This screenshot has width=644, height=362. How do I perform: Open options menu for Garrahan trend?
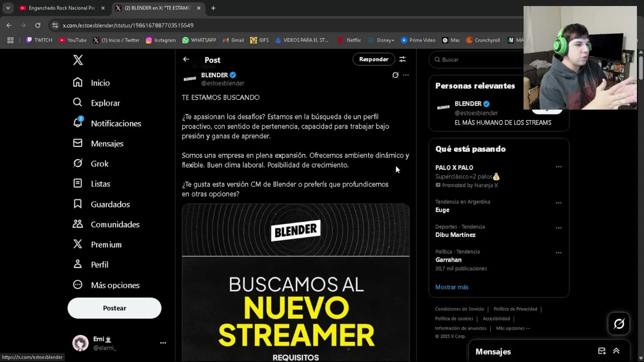[558, 253]
